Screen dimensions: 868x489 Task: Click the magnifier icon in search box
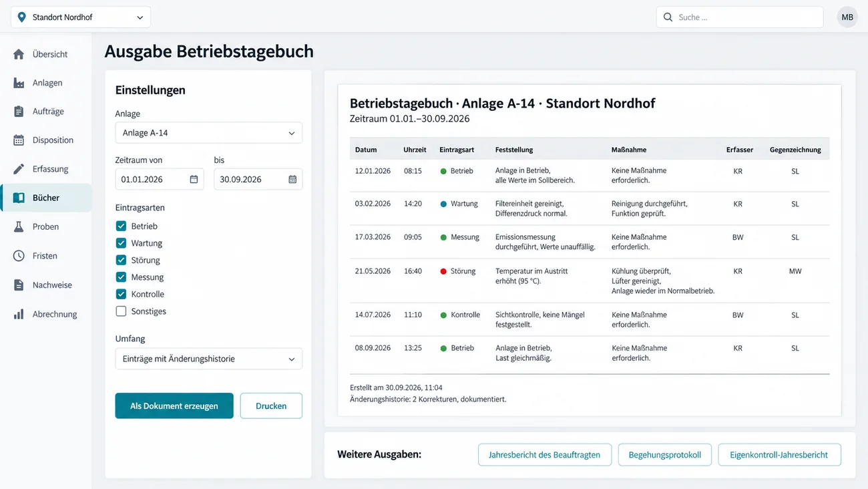coord(668,17)
